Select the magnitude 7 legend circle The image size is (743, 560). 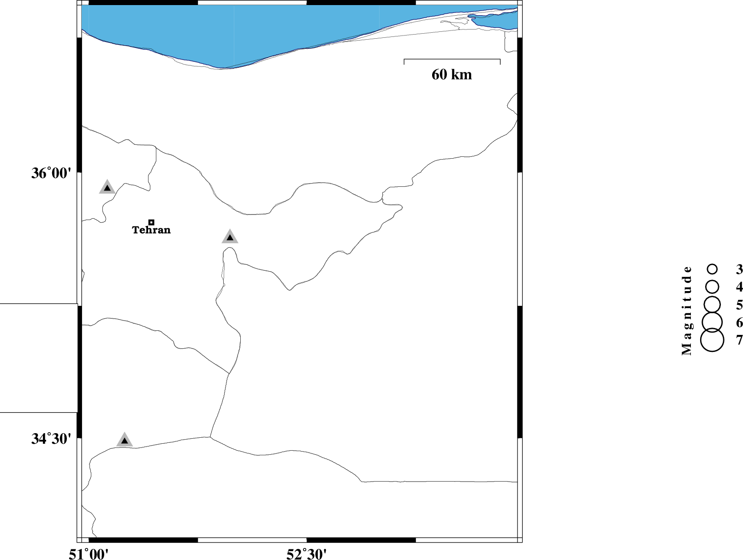(713, 340)
